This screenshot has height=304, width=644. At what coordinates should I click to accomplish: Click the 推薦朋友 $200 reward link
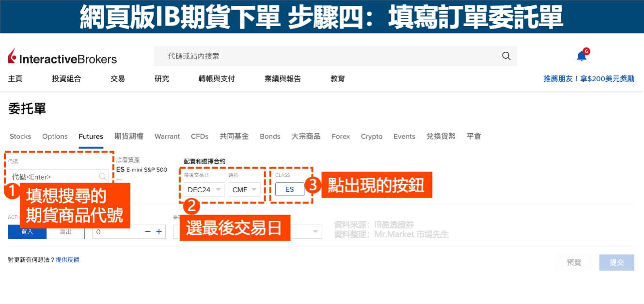[x=589, y=78]
